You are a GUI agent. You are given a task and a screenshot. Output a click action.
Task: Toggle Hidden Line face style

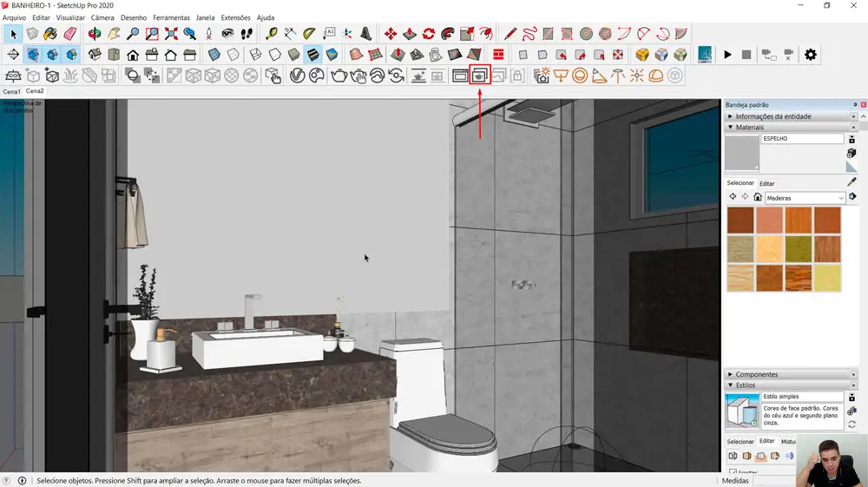(274, 55)
